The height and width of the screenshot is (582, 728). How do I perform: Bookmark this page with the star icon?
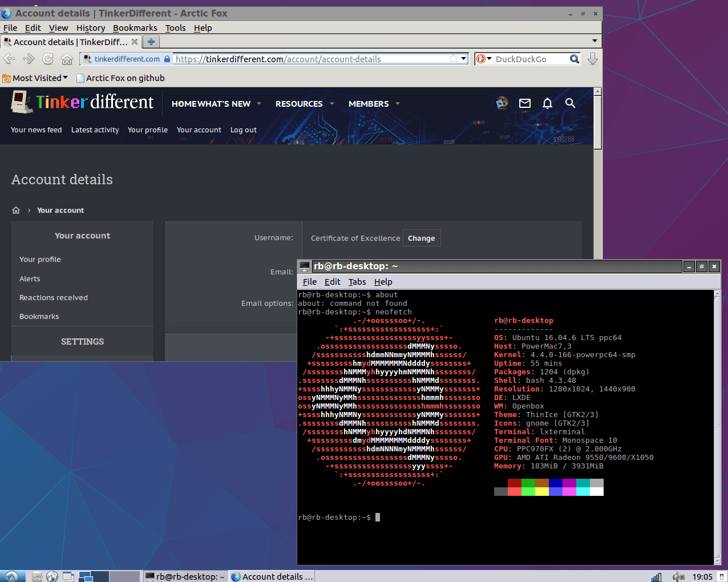[453, 59]
